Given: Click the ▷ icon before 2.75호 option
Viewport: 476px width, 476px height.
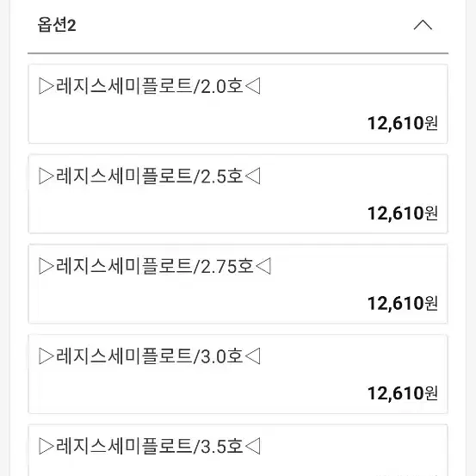Looking at the screenshot, I should pos(46,266).
